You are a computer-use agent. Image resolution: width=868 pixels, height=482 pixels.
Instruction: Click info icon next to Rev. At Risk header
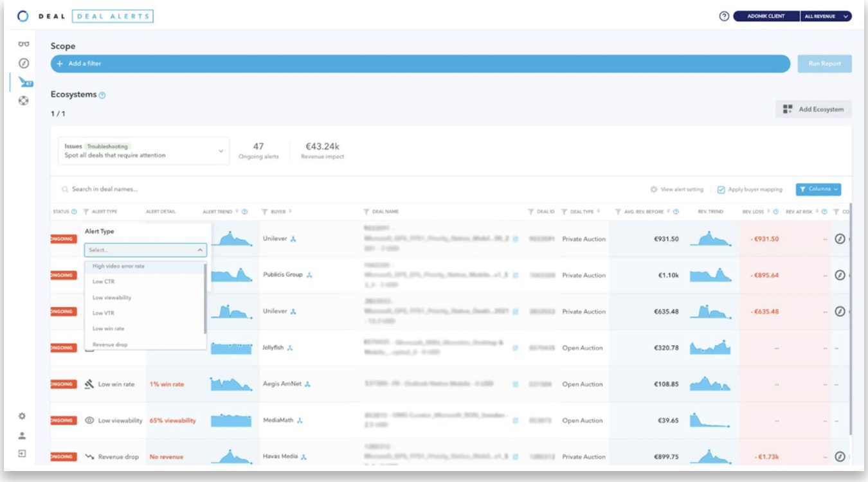(824, 211)
